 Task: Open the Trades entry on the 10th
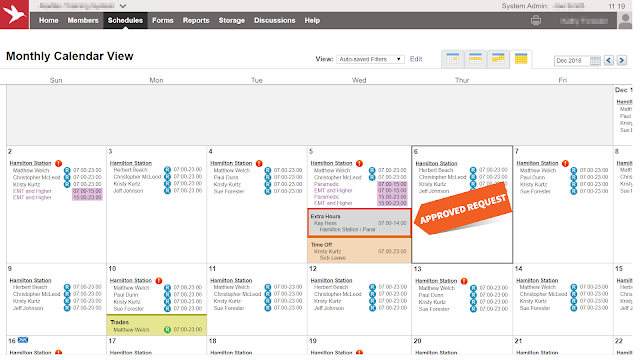pyautogui.click(x=157, y=325)
